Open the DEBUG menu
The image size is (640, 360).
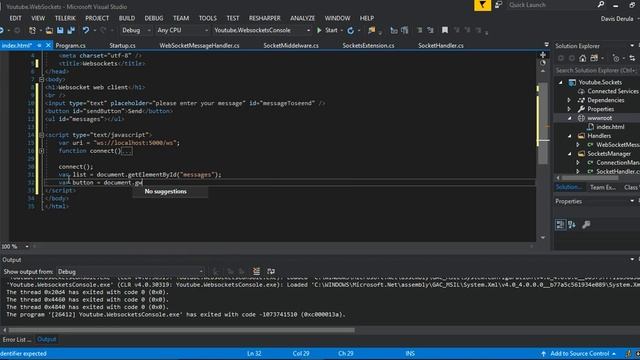pyautogui.click(x=153, y=18)
